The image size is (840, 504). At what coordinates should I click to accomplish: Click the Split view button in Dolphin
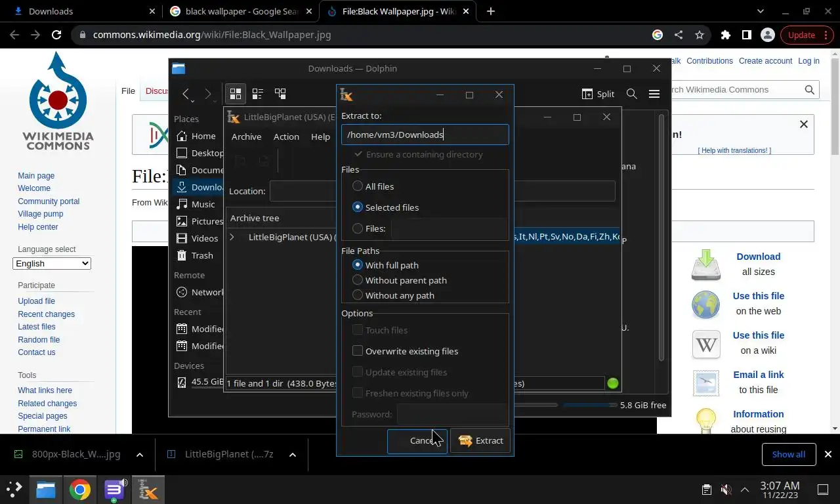(598, 94)
